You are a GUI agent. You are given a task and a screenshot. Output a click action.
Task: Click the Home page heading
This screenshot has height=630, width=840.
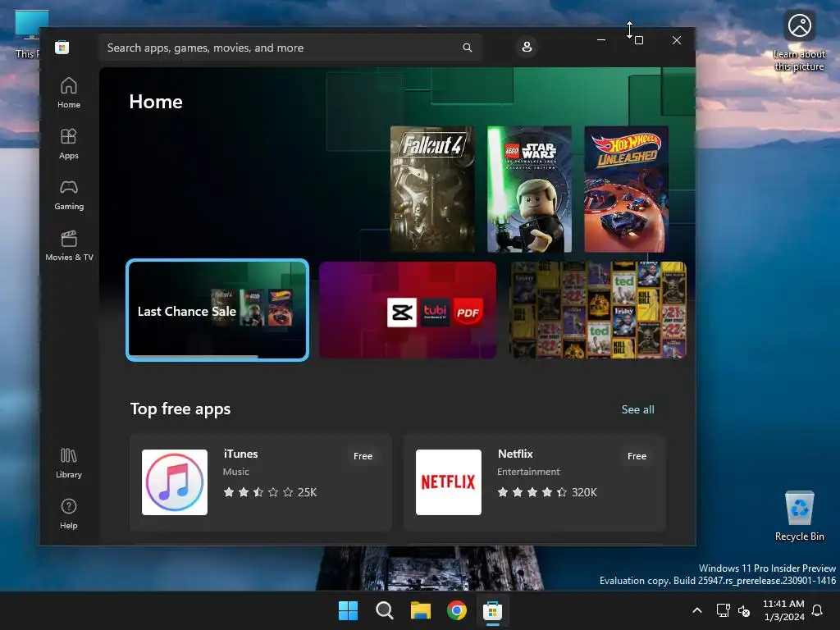point(156,101)
